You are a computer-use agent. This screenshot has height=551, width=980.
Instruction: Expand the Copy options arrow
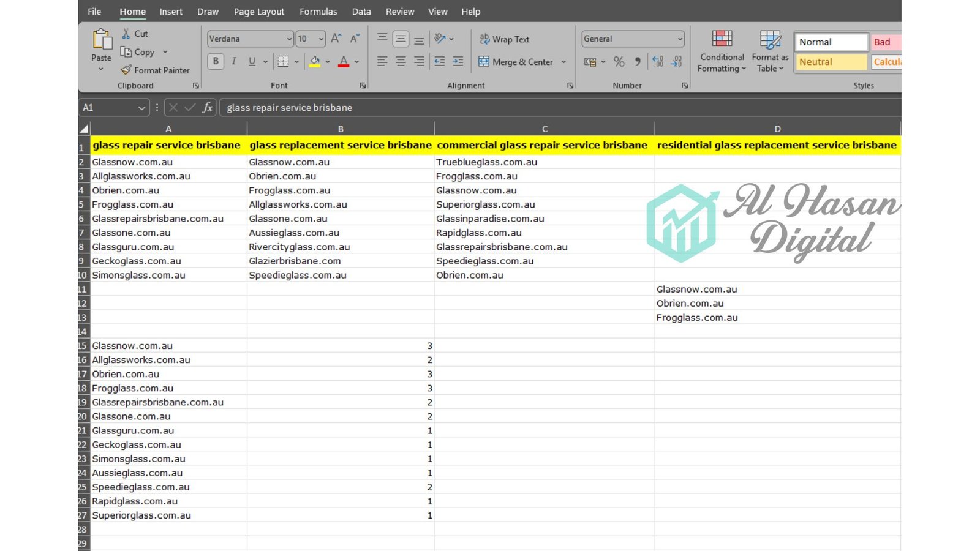tap(165, 52)
